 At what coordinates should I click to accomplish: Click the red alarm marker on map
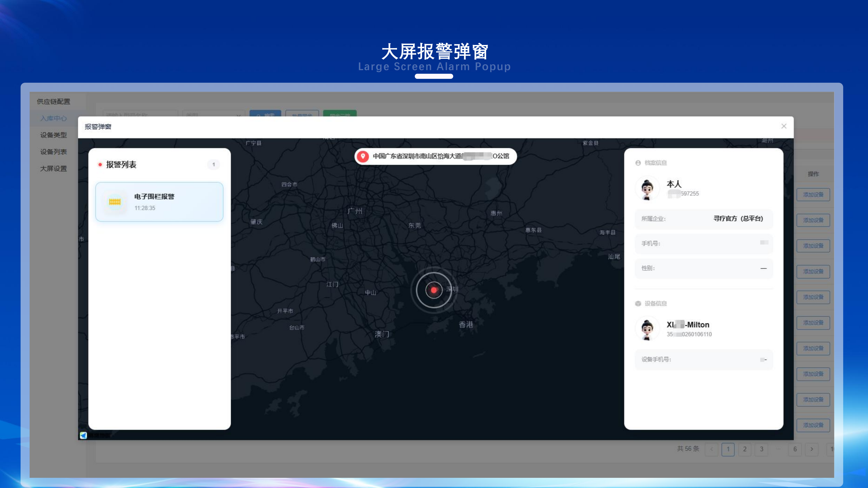point(434,290)
